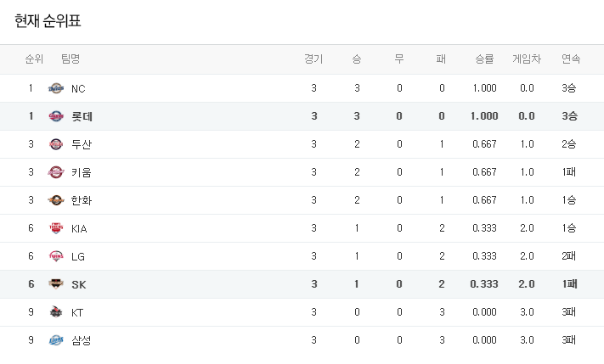Click the LG team logo icon
This screenshot has height=364, width=604.
point(56,256)
